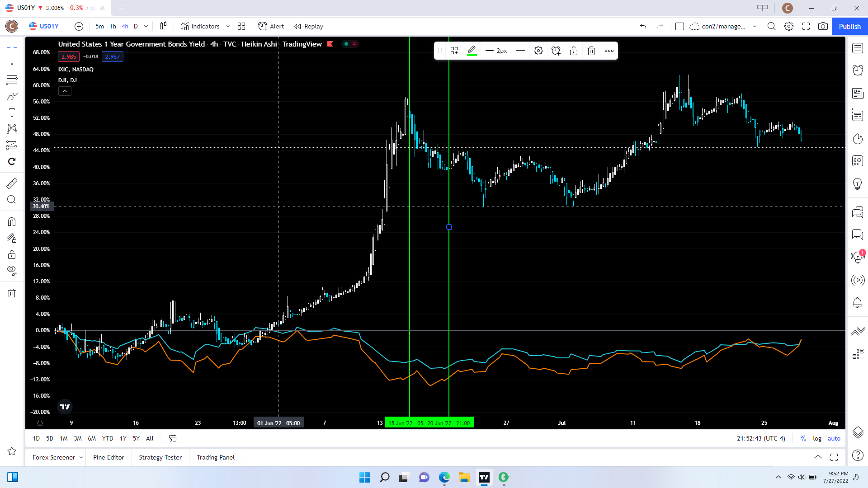Toggle hide all drawings eye icon
Viewport: 868px width, 488px height.
tap(12, 271)
